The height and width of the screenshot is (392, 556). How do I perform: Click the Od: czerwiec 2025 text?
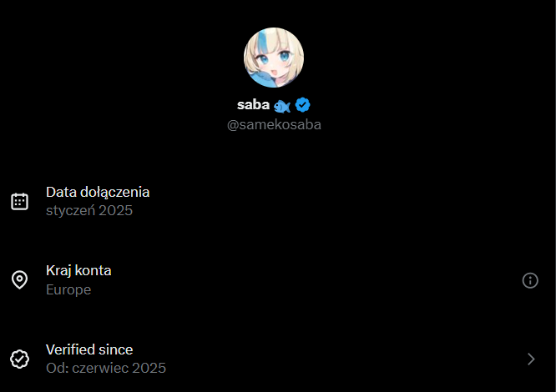point(106,369)
